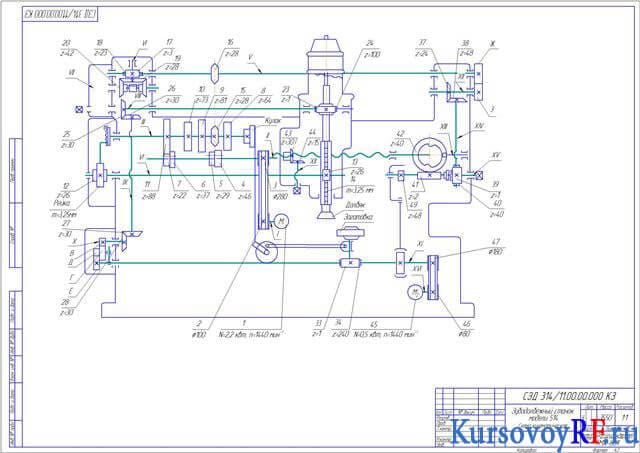The height and width of the screenshot is (453, 640).
Task: Click the main motor M symbol near the belt drive
Action: (x=281, y=221)
